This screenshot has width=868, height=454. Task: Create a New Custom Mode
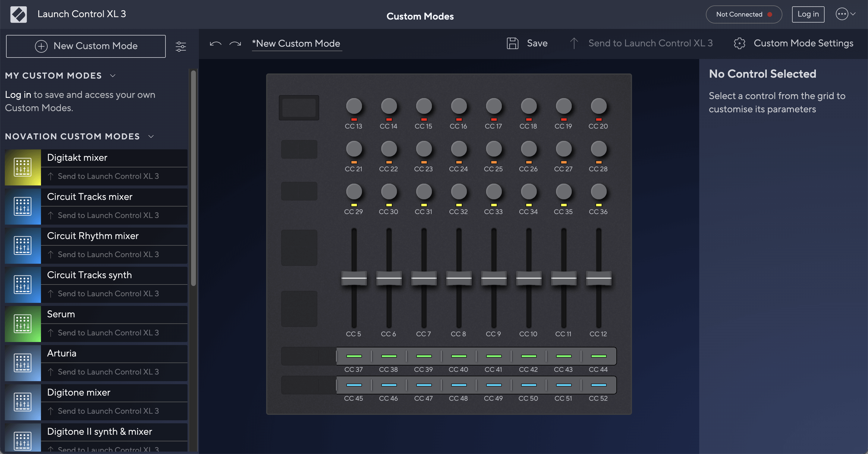(86, 46)
